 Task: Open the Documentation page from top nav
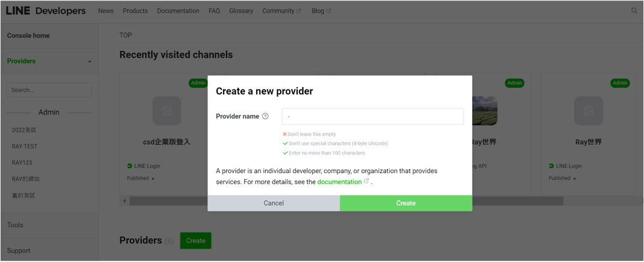[178, 11]
